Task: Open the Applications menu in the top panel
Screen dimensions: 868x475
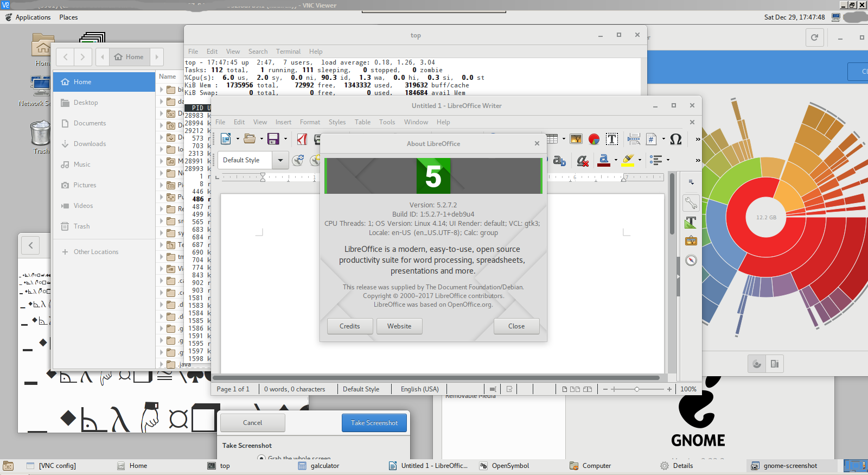Action: (x=33, y=17)
